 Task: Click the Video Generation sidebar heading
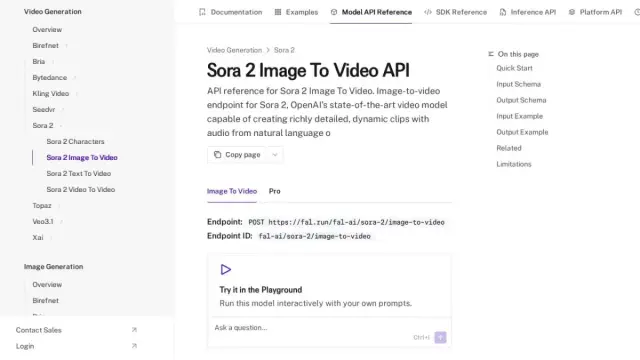pyautogui.click(x=53, y=11)
